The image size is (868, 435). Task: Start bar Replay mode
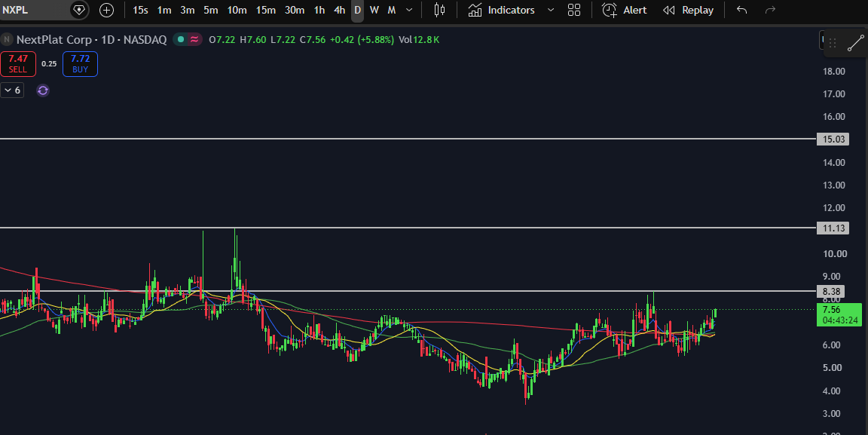click(x=688, y=10)
